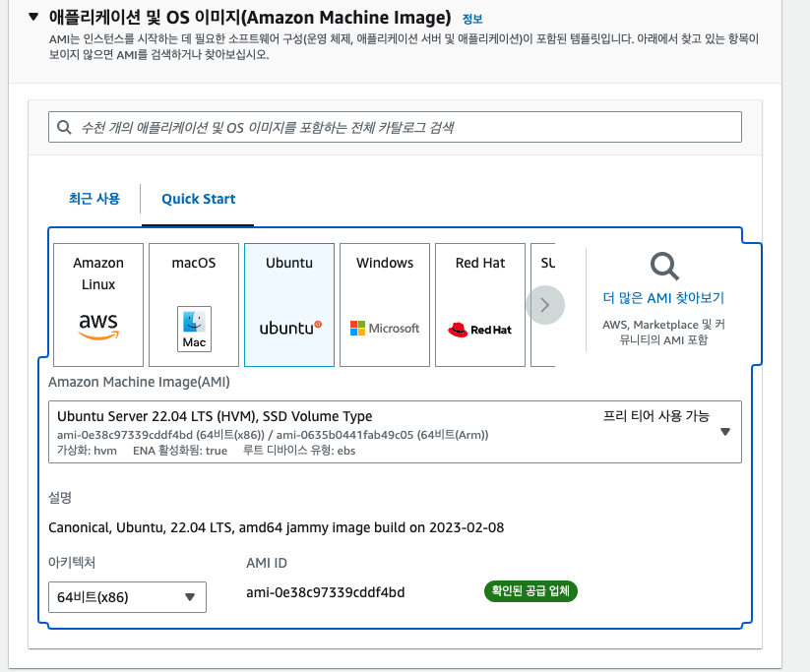Select the Ubuntu AMI tile

pos(289,305)
